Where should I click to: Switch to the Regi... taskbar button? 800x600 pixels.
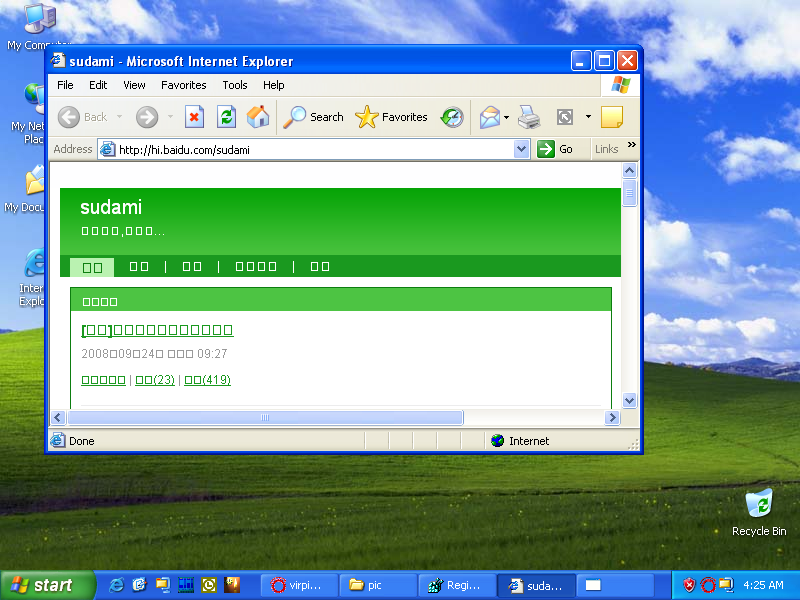[457, 585]
